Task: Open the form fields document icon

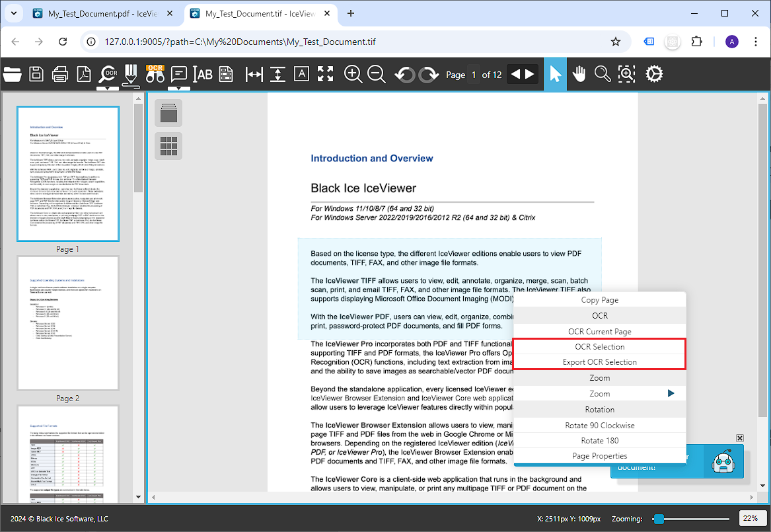Action: tap(226, 74)
